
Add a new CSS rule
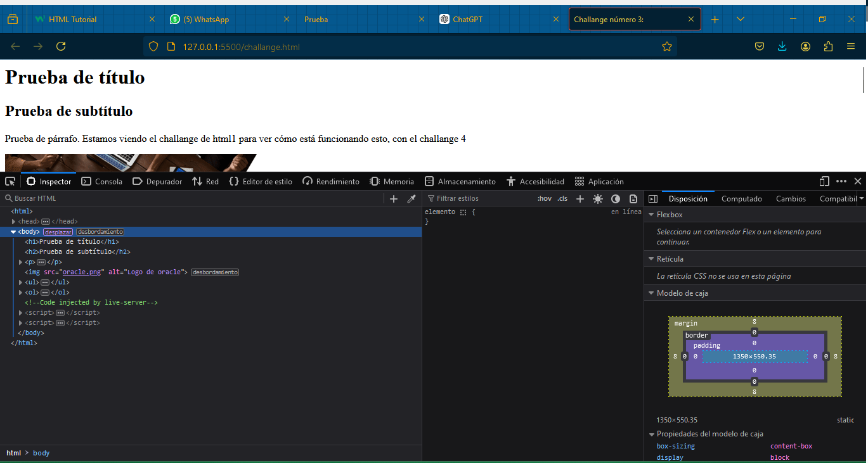(580, 198)
